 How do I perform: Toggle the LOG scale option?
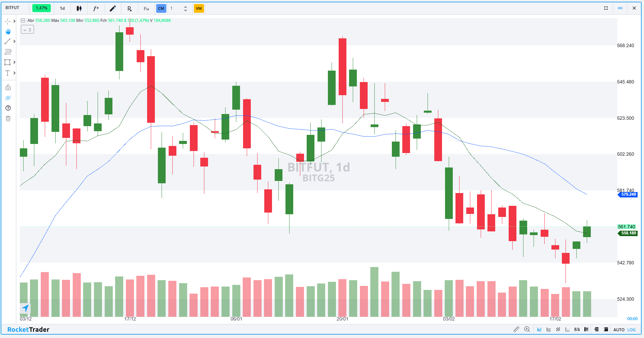[632, 330]
